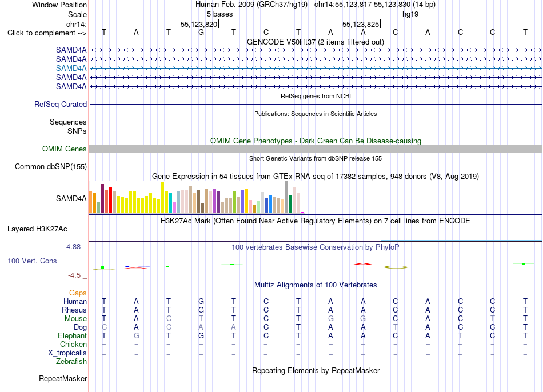Click the GENCODE V50lift37 track title

point(315,42)
